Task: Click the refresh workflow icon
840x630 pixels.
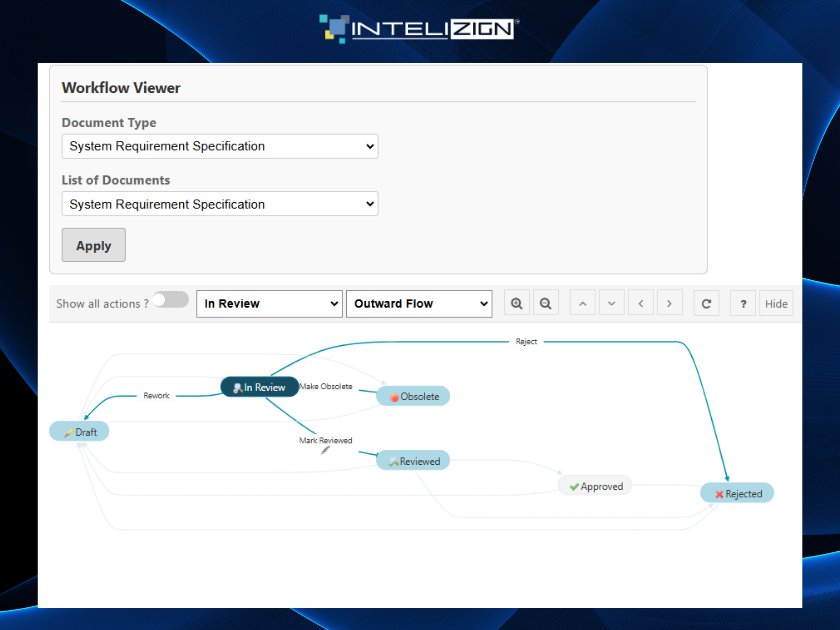Action: click(x=706, y=303)
